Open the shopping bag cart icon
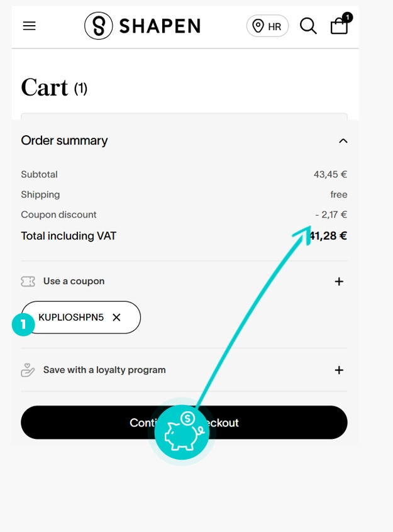 tap(340, 26)
